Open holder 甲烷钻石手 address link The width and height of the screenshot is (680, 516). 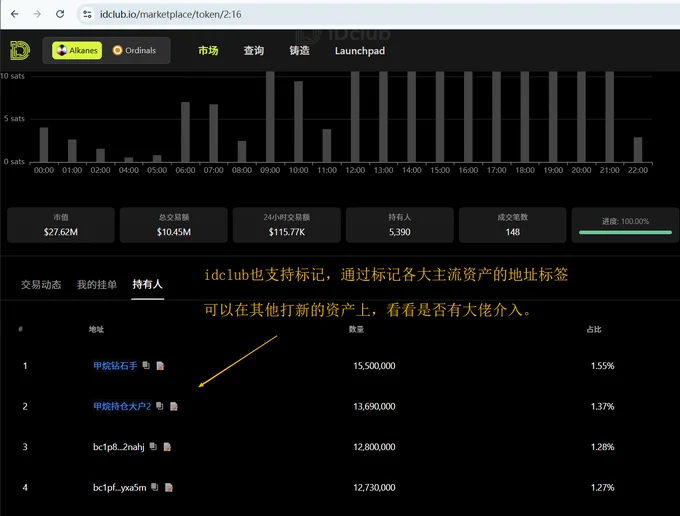coord(115,366)
